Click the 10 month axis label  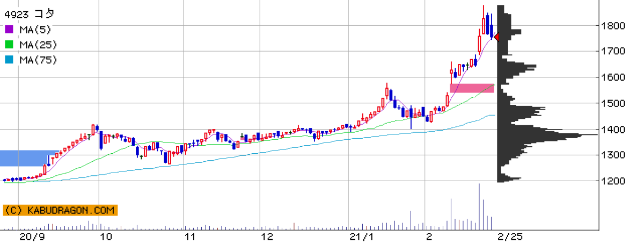(106, 237)
